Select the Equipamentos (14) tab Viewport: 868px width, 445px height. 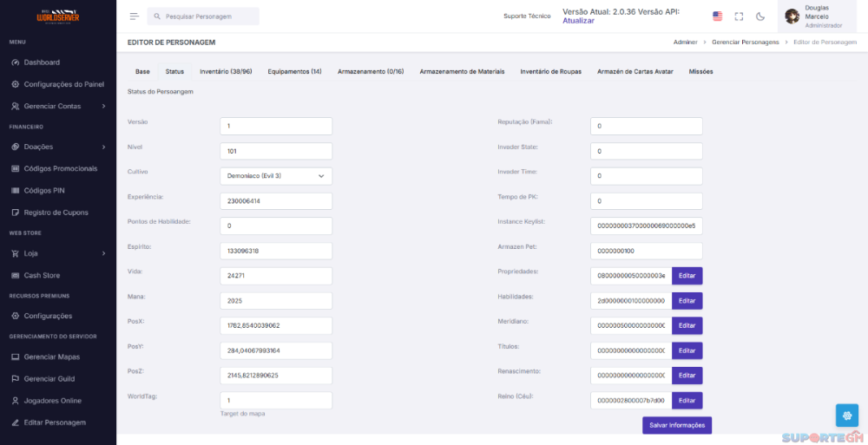tap(294, 71)
